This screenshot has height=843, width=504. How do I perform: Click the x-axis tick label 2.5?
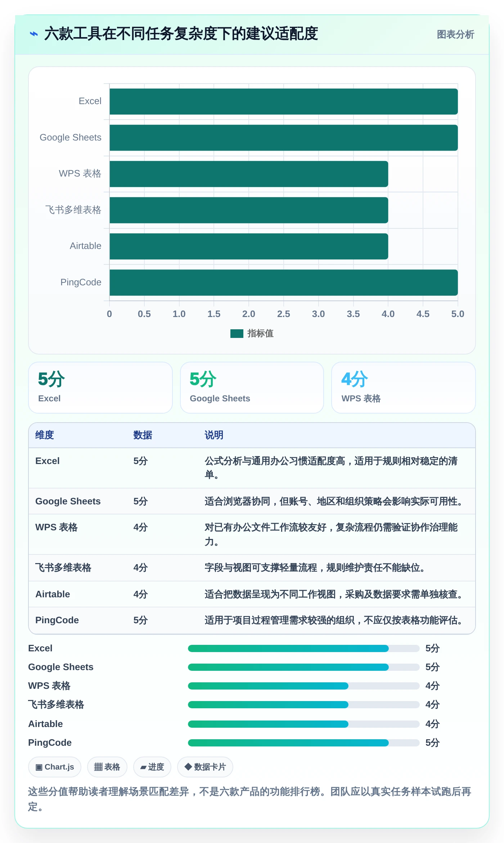[x=284, y=314]
